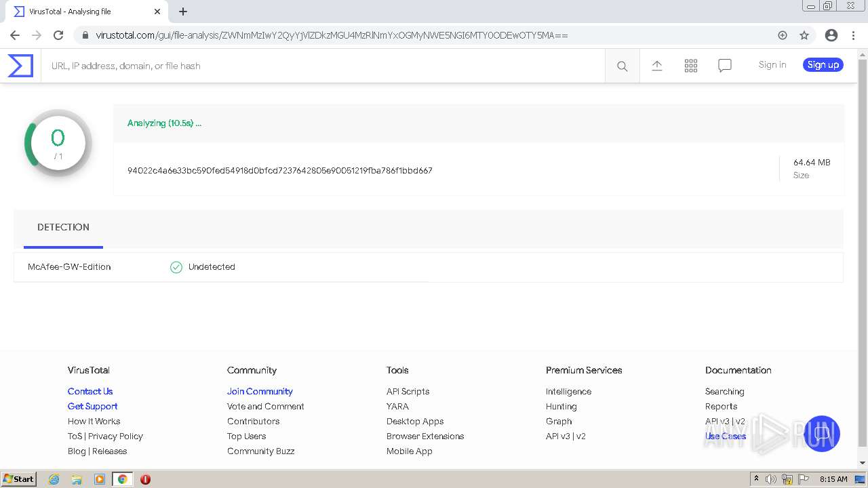The width and height of the screenshot is (868, 488).
Task: Click the search magnifier icon
Action: 622,66
